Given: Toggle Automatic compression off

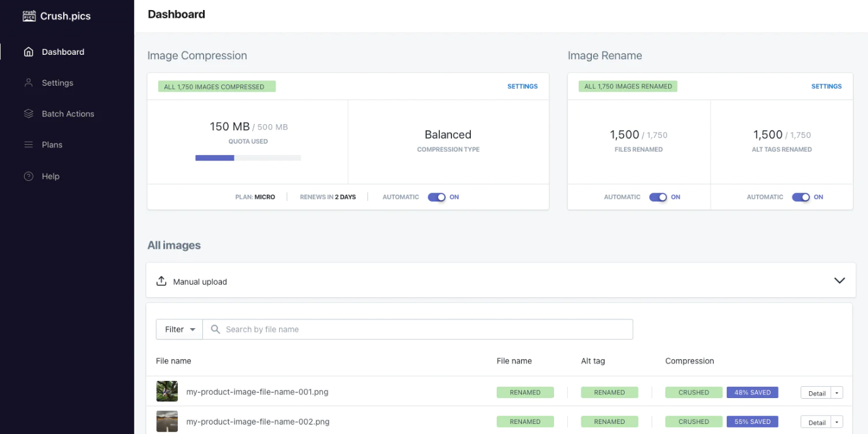Looking at the screenshot, I should [x=439, y=197].
